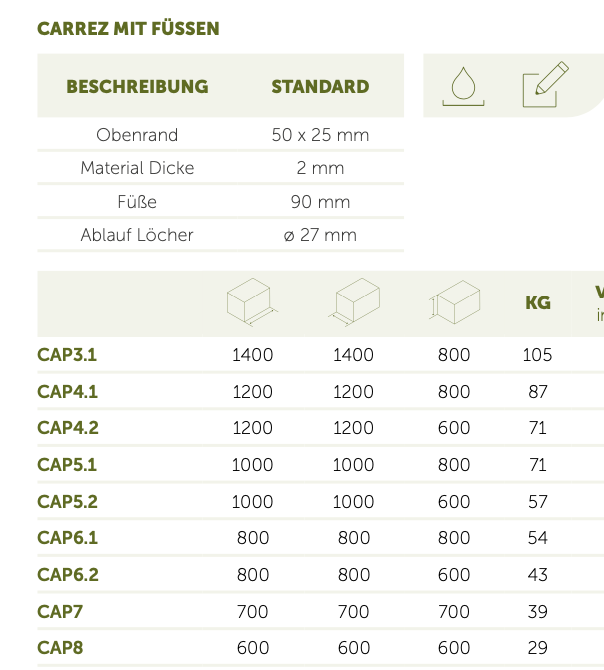604x670 pixels.
Task: Select the CAP4.1 model label
Action: [x=67, y=391]
